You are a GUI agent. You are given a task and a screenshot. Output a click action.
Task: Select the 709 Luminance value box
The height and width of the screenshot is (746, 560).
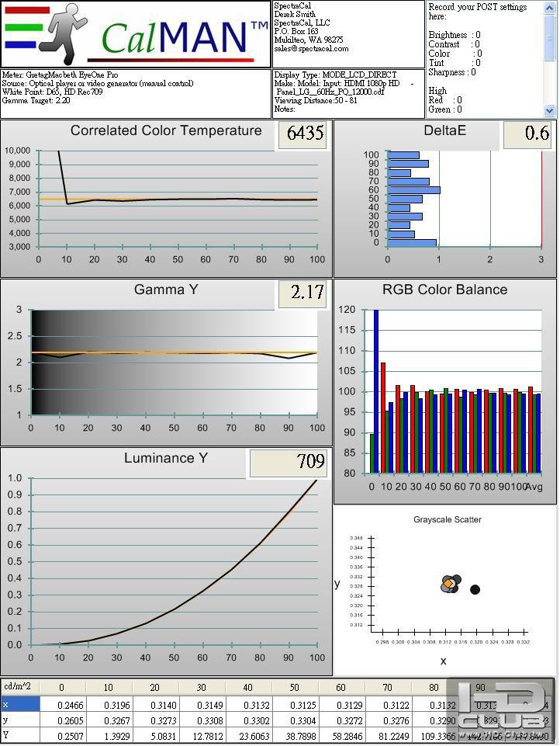[288, 463]
